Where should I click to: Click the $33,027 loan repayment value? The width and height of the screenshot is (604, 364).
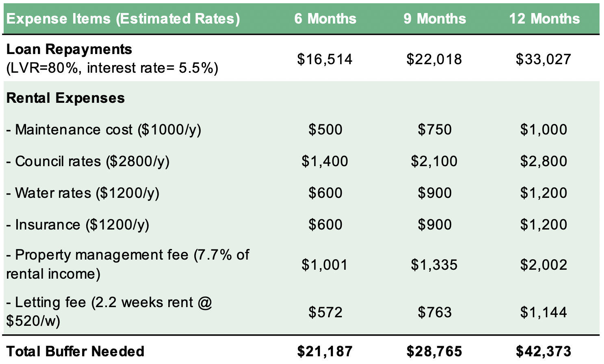(543, 59)
